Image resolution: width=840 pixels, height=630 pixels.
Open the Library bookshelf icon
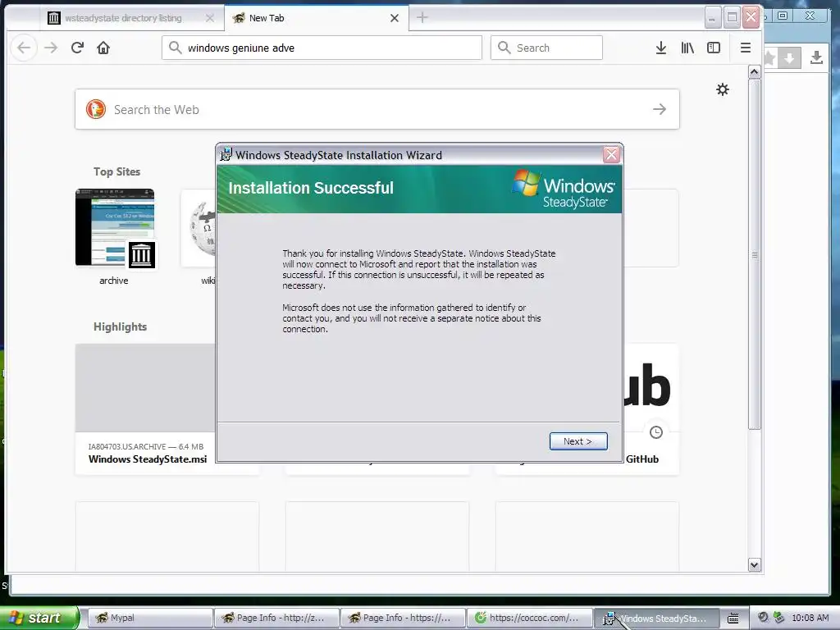(687, 48)
